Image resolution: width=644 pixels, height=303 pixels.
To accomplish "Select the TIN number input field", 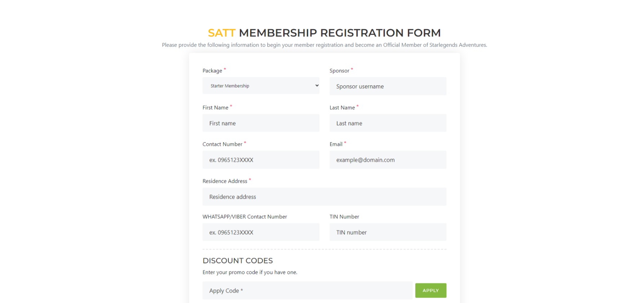I will [x=388, y=232].
